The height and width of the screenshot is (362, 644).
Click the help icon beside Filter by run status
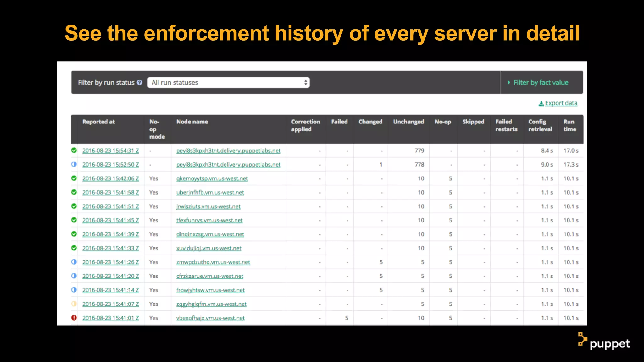(140, 82)
